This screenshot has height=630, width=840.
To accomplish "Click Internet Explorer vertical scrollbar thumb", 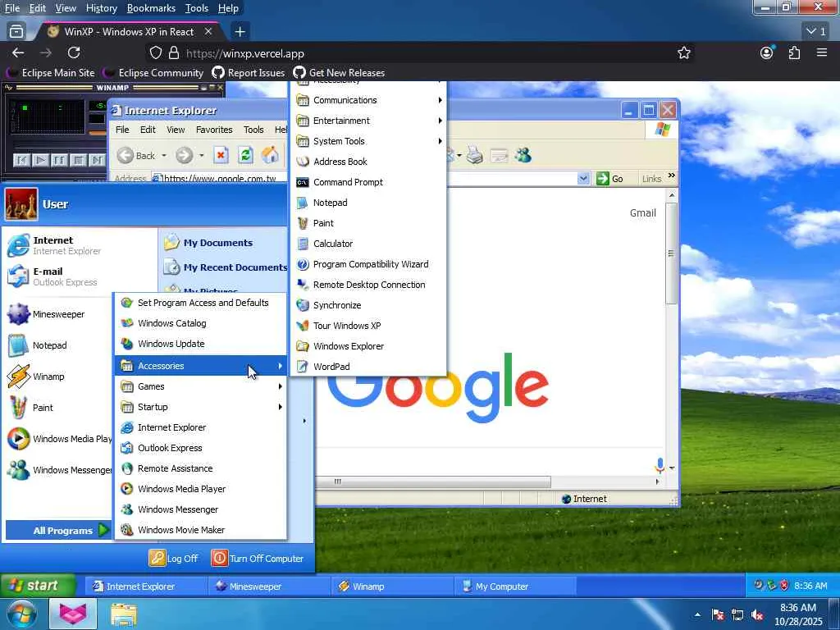I will (x=671, y=253).
